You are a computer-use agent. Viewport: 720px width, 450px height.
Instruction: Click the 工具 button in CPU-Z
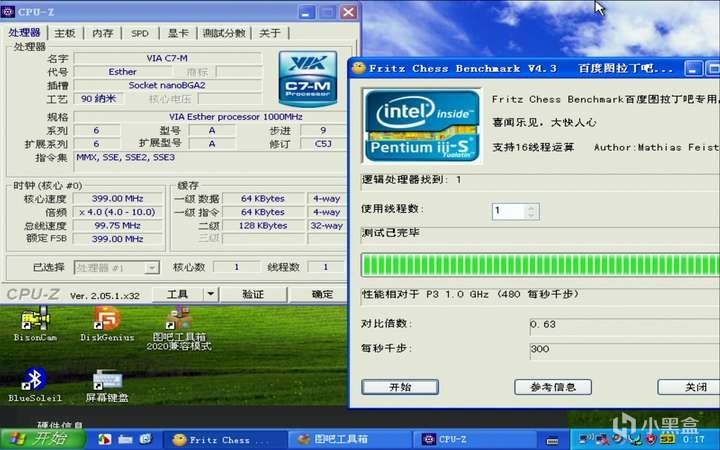[177, 294]
